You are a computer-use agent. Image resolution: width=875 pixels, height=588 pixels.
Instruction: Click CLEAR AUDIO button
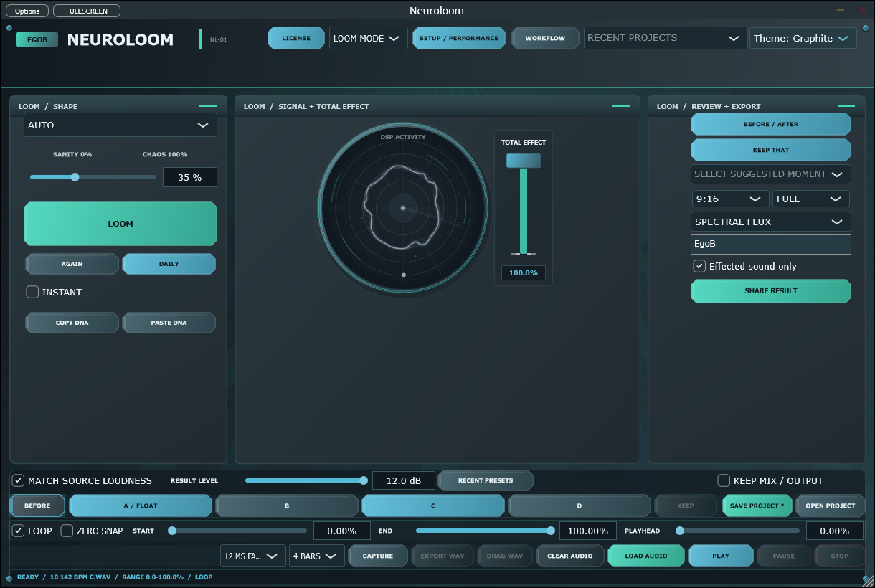tap(570, 556)
